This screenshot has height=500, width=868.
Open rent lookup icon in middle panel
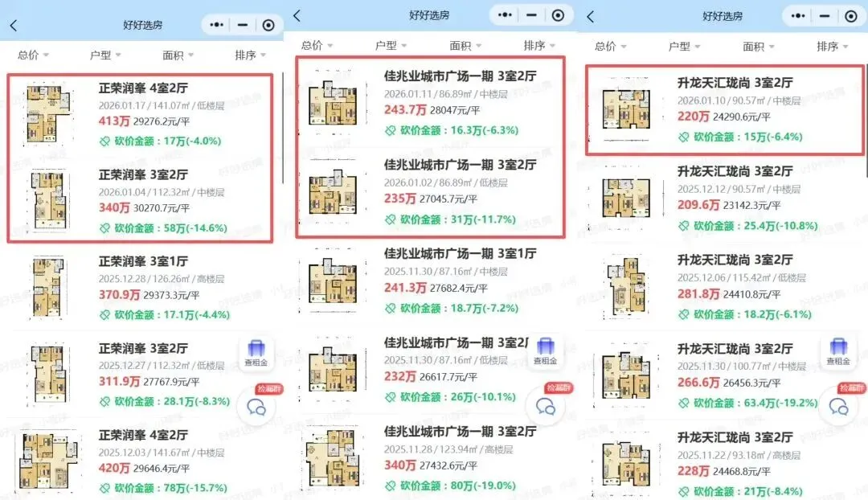(545, 351)
